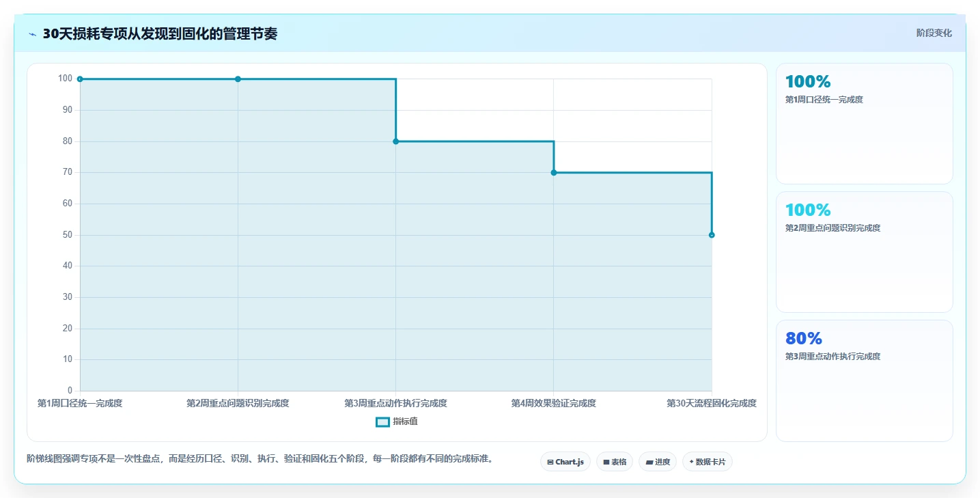
Task: Toggle the 指标值 legend swatch
Action: 382,422
